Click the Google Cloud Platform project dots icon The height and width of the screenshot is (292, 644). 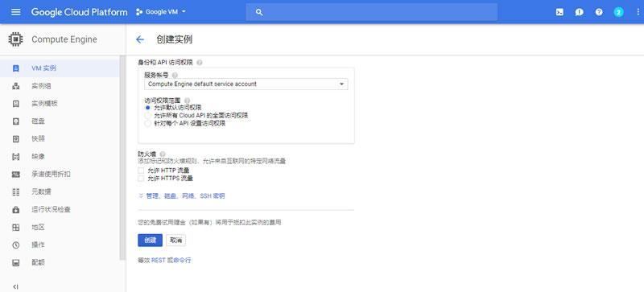point(138,12)
